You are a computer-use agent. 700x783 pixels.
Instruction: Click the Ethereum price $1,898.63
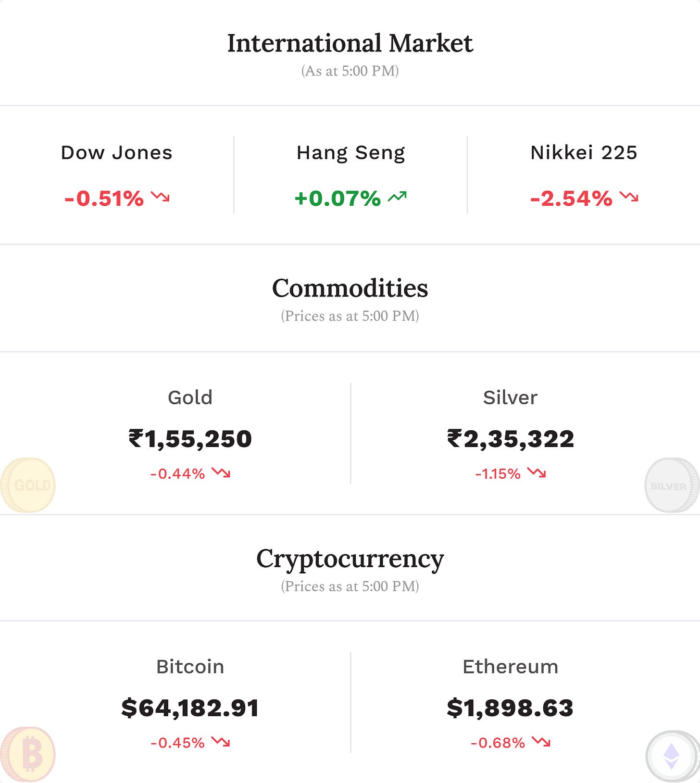510,708
